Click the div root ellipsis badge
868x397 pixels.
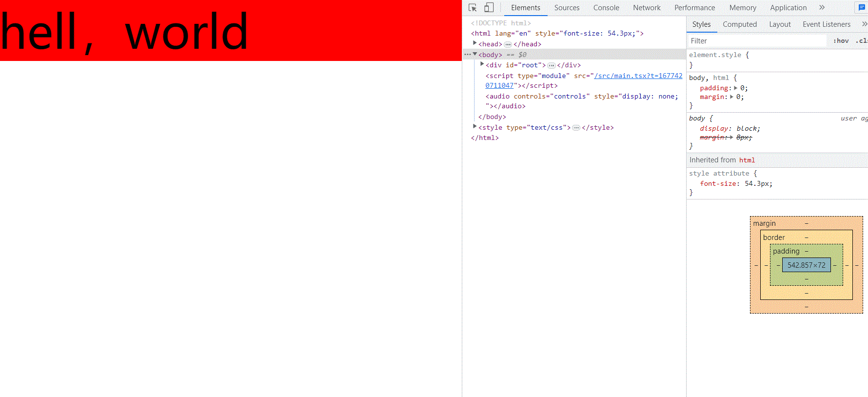(x=552, y=65)
